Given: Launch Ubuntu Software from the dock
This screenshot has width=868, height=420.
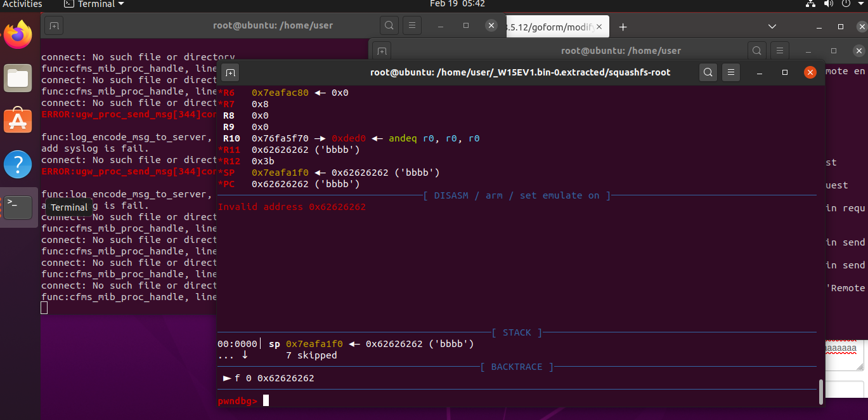Looking at the screenshot, I should (18, 121).
